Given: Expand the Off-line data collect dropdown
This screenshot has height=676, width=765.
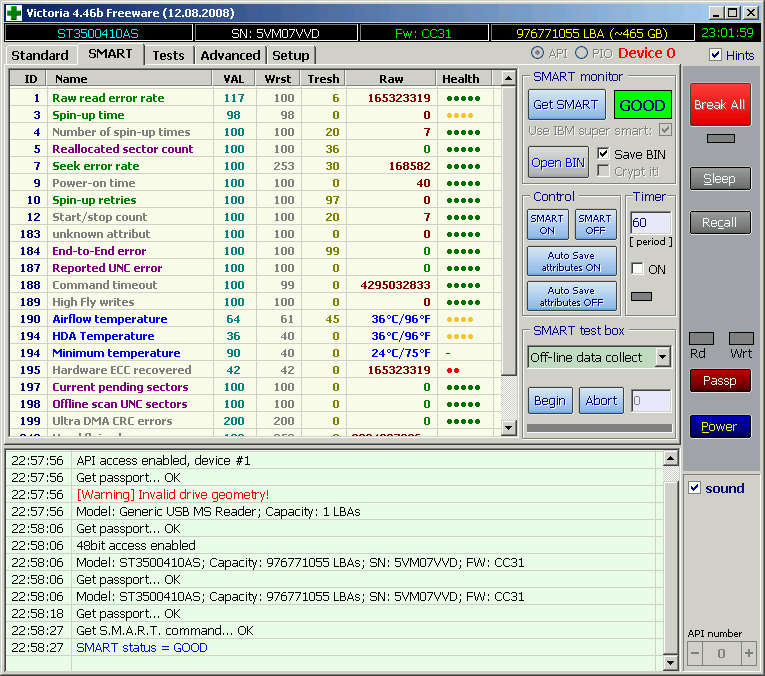Looking at the screenshot, I should 662,357.
